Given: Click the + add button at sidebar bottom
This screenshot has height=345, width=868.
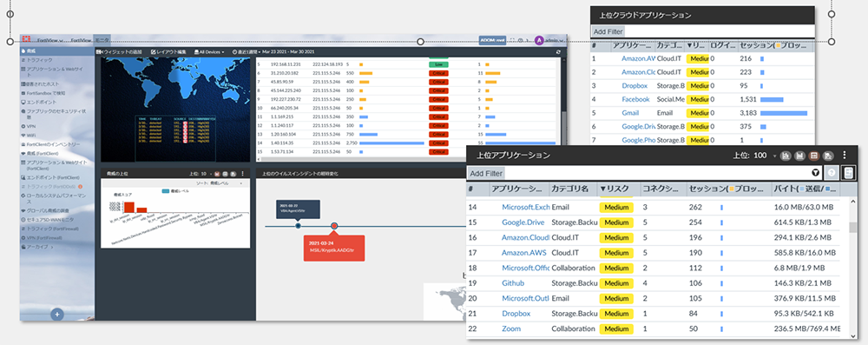Looking at the screenshot, I should click(x=57, y=314).
